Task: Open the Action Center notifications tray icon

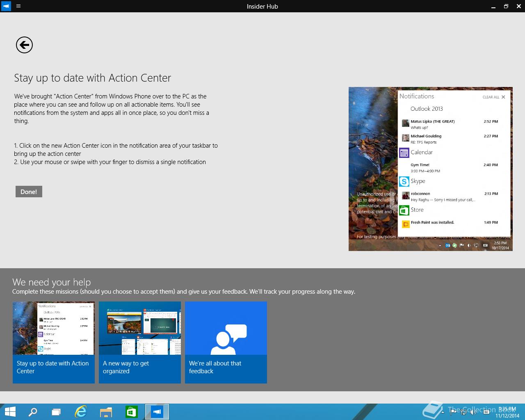Action: point(486,412)
